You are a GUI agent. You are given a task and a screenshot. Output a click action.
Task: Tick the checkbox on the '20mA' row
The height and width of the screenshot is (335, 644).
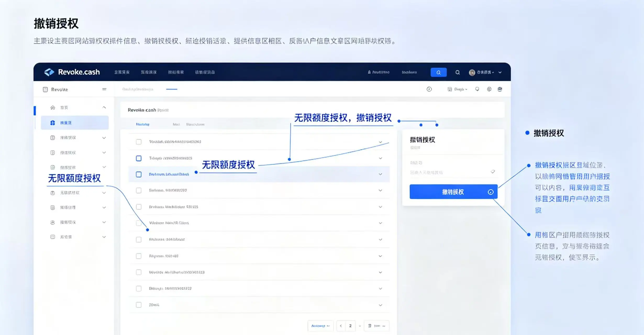point(139,305)
